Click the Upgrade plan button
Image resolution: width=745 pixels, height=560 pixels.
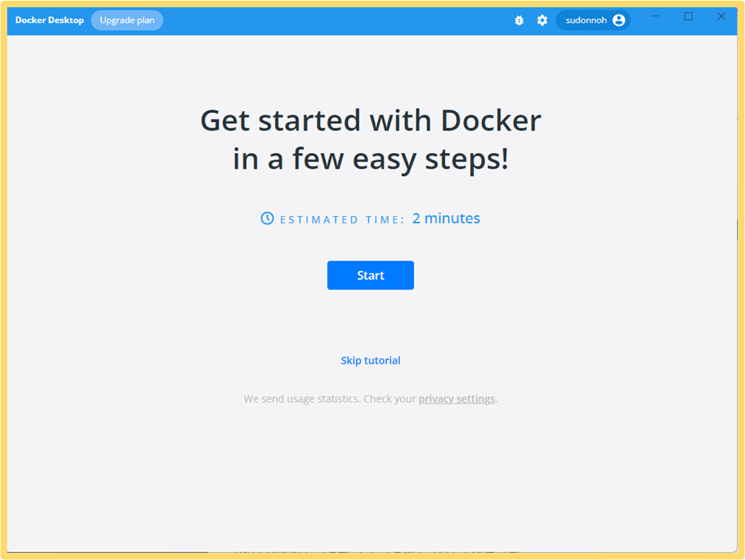pos(127,20)
